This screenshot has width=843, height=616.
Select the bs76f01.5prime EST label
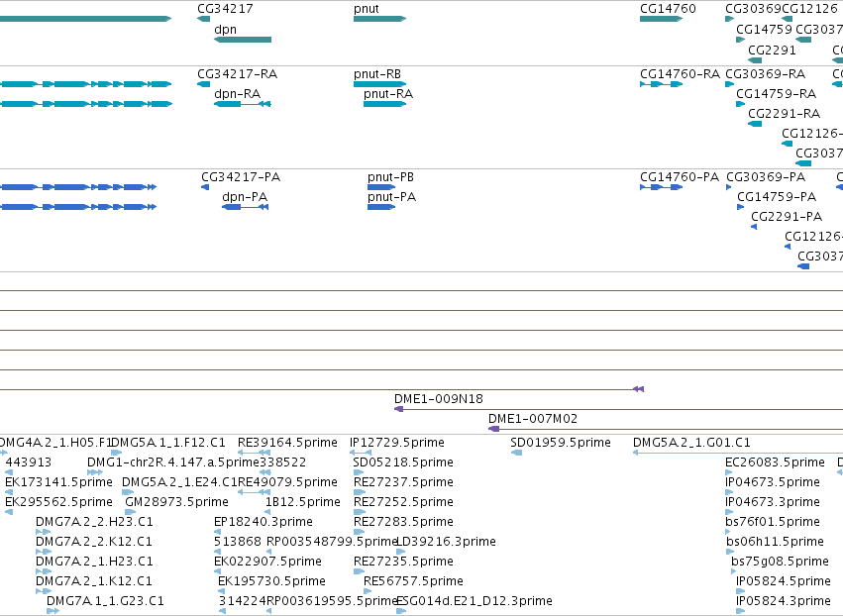[773, 523]
